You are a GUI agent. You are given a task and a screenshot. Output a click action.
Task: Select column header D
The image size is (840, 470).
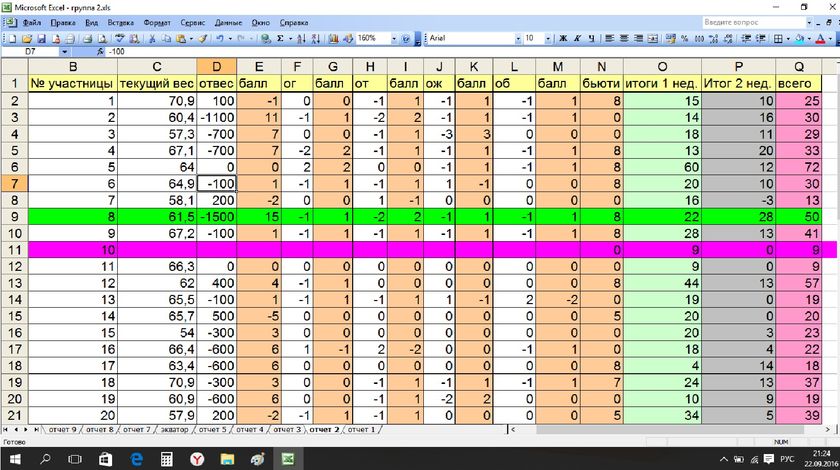point(216,66)
